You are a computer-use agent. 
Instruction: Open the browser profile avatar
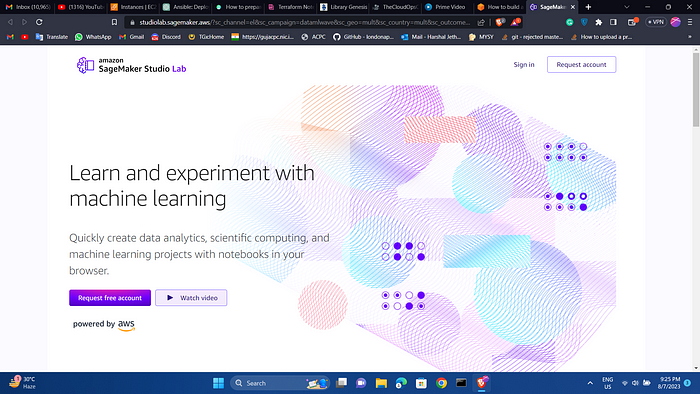tap(675, 22)
